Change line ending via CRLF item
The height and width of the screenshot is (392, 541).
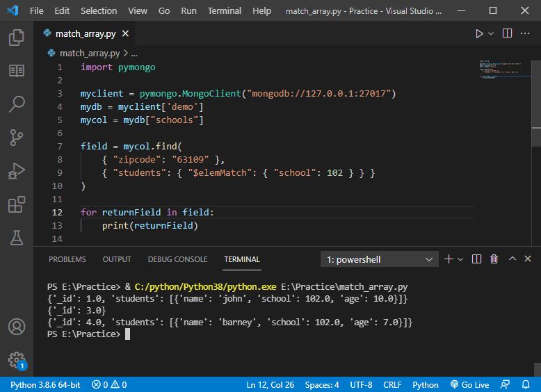coord(392,385)
